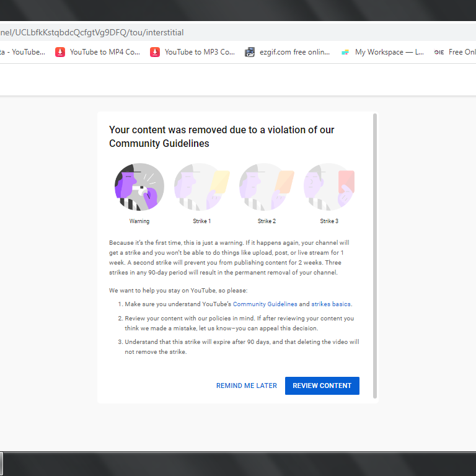Viewport: 476px width, 476px height.
Task: Click the Strike 3 red card illustration
Action: (329, 187)
